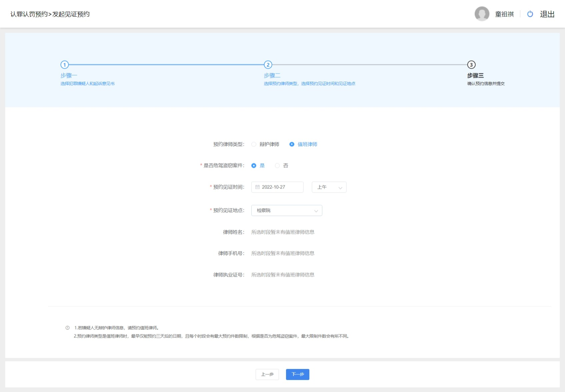
Task: Choose 否 for 危驾盗窃案件
Action: tap(277, 166)
